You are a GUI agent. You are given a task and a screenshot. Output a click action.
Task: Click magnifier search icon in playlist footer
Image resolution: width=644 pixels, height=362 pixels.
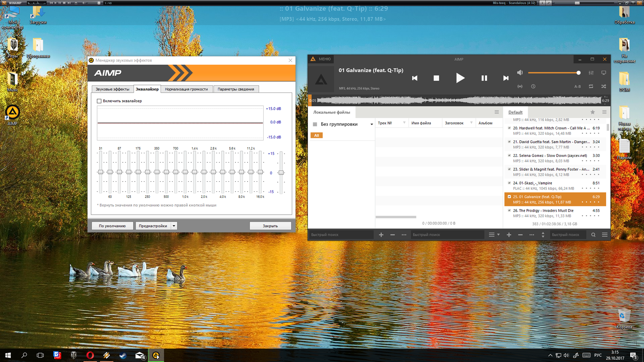pos(593,234)
